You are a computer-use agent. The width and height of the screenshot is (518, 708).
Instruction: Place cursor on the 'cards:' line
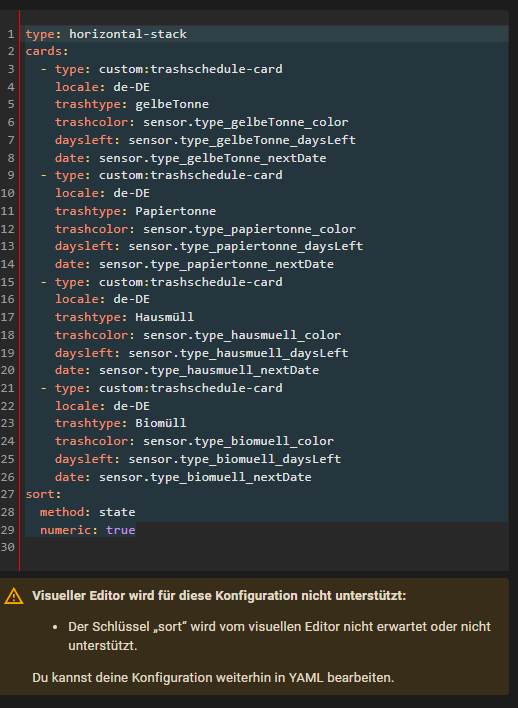[47, 51]
